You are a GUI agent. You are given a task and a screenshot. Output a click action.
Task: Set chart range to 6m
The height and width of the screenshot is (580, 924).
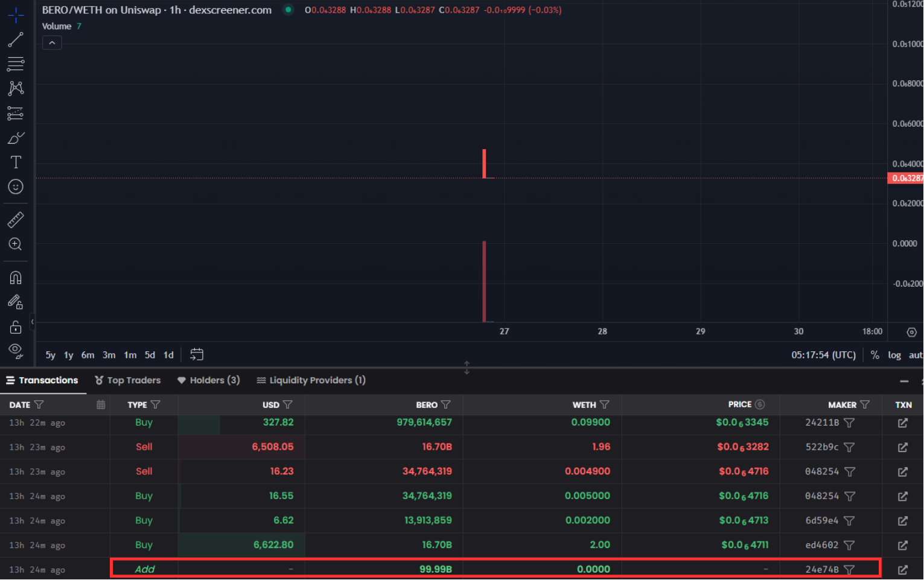coord(88,355)
